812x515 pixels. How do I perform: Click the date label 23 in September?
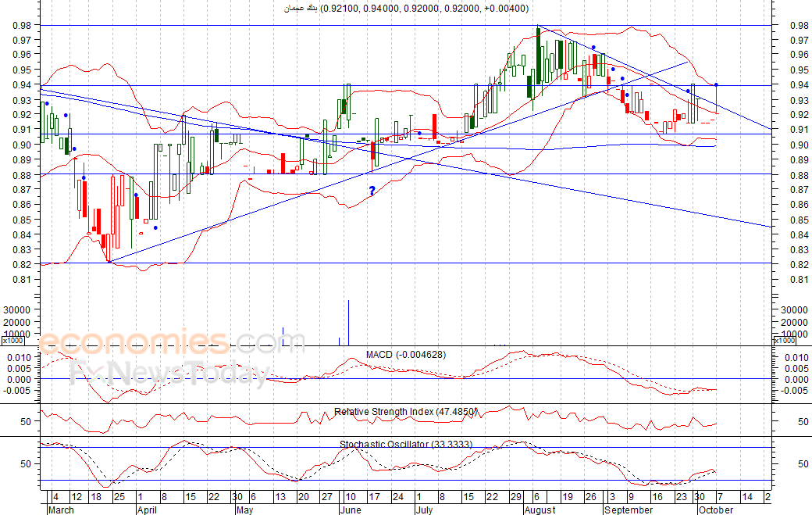click(682, 497)
